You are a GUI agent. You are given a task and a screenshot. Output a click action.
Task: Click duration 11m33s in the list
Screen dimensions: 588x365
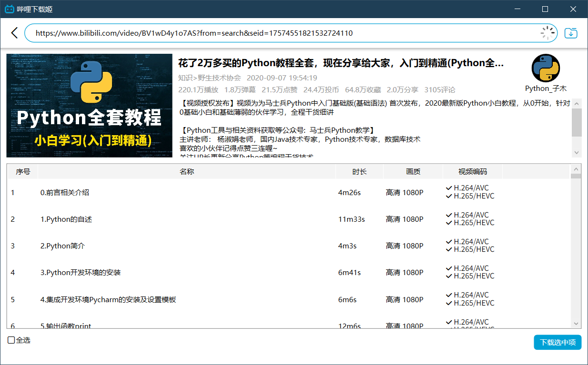tap(352, 219)
